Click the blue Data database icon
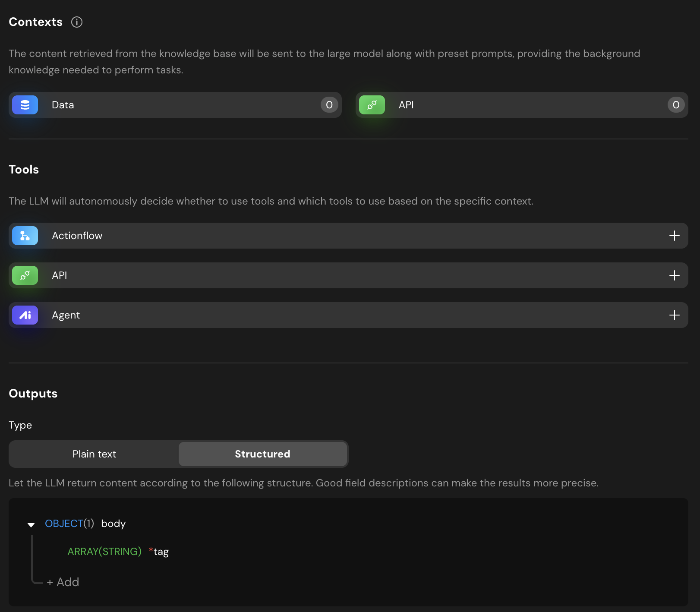Viewport: 700px width, 612px height. (25, 105)
